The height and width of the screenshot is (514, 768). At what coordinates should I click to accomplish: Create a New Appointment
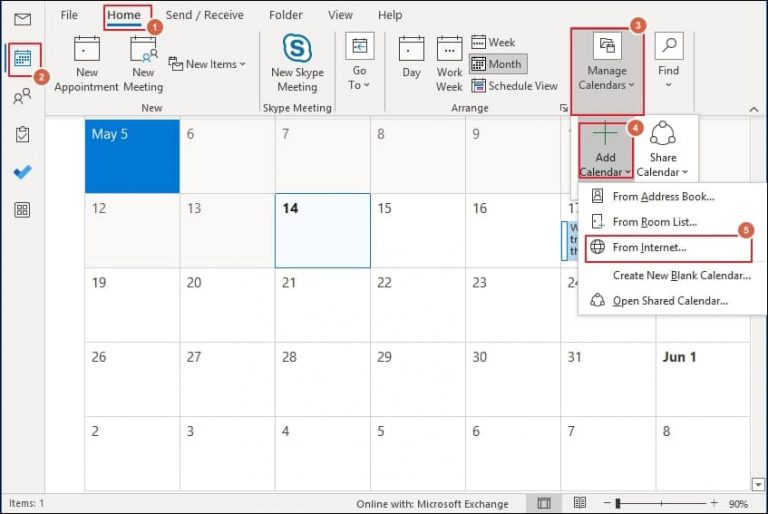point(87,64)
